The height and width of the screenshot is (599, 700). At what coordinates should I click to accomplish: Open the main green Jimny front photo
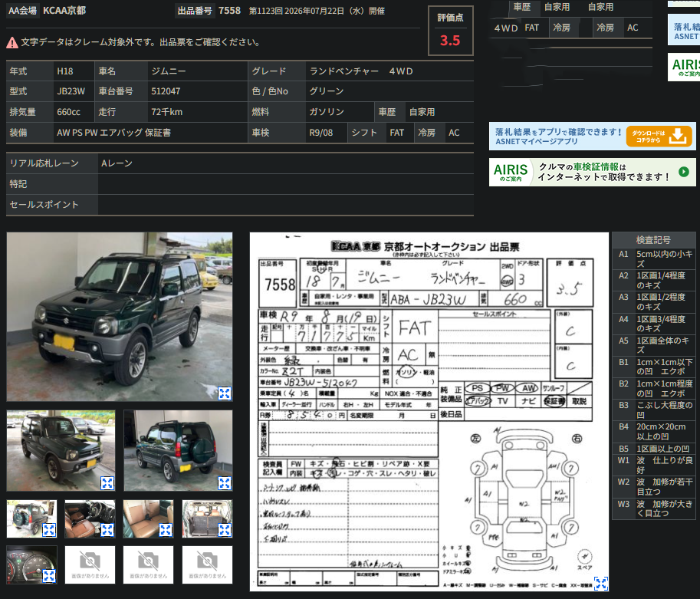pyautogui.click(x=119, y=317)
